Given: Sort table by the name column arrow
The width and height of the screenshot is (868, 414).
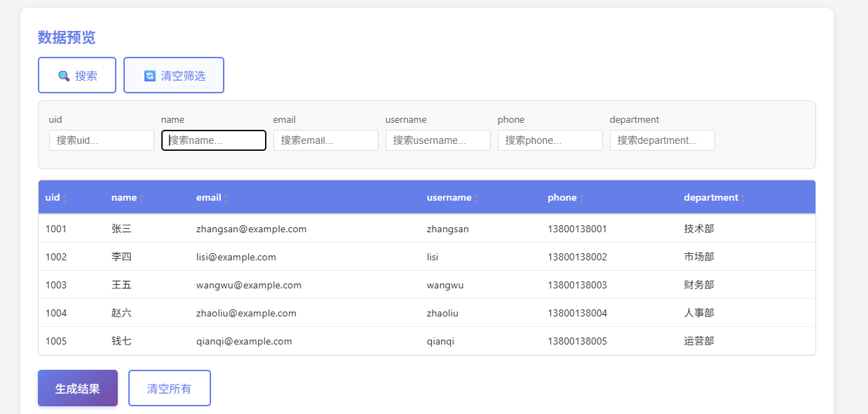Looking at the screenshot, I should pos(142,199).
